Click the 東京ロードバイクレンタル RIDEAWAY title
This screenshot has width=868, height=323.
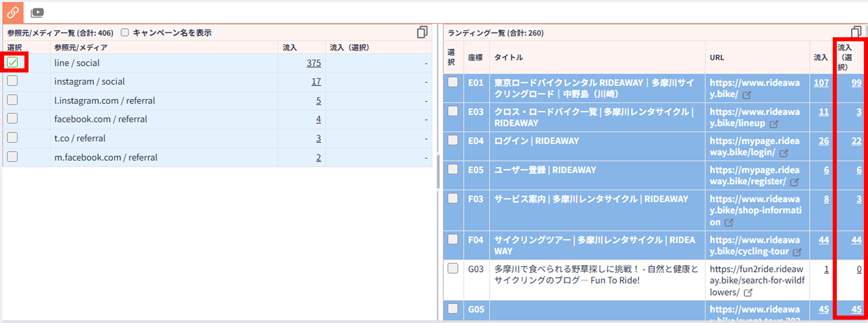coord(594,88)
